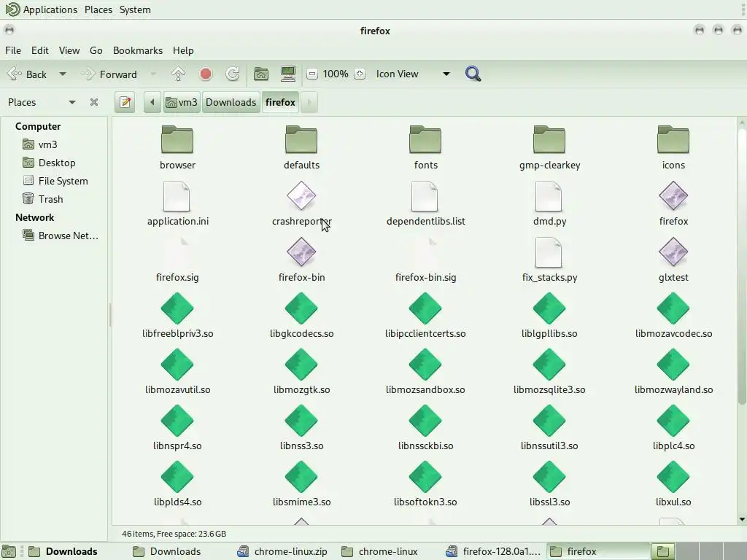Click the path bar right scroll arrow
This screenshot has height=560, width=747.
click(x=309, y=102)
